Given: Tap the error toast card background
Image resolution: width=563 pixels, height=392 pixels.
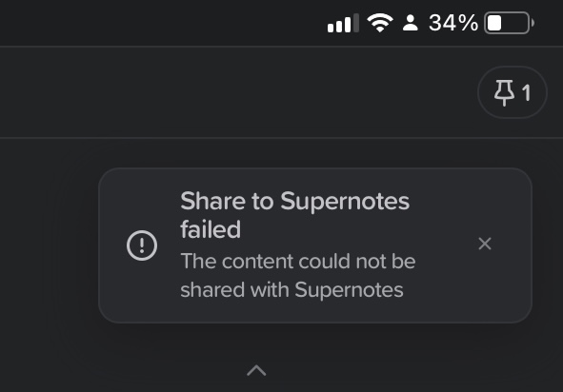Looking at the screenshot, I should pyautogui.click(x=315, y=245).
